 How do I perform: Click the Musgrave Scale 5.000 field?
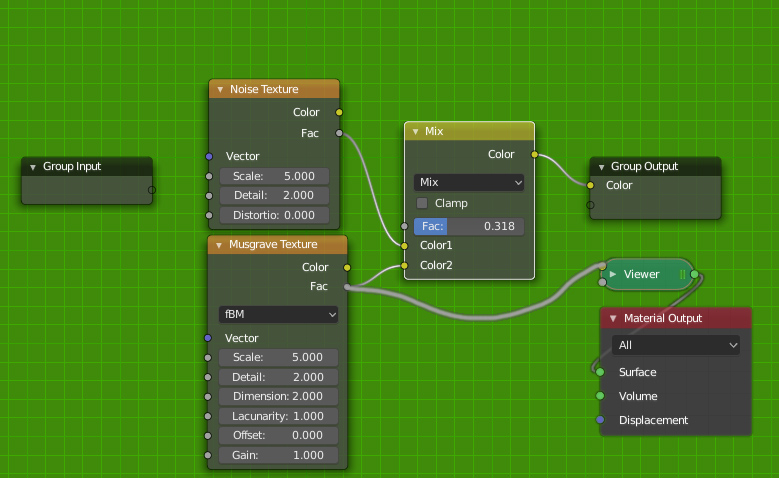coord(278,357)
